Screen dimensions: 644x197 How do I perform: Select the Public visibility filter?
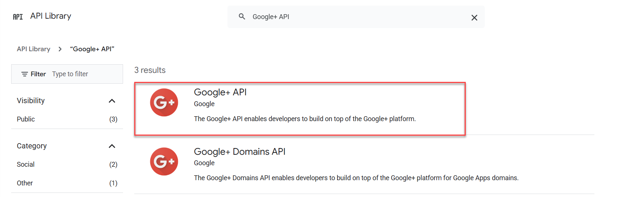pyautogui.click(x=26, y=119)
